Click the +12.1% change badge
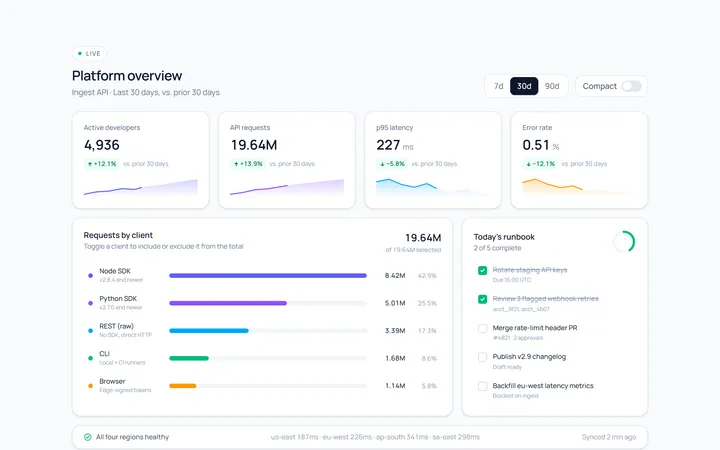 [x=102, y=164]
